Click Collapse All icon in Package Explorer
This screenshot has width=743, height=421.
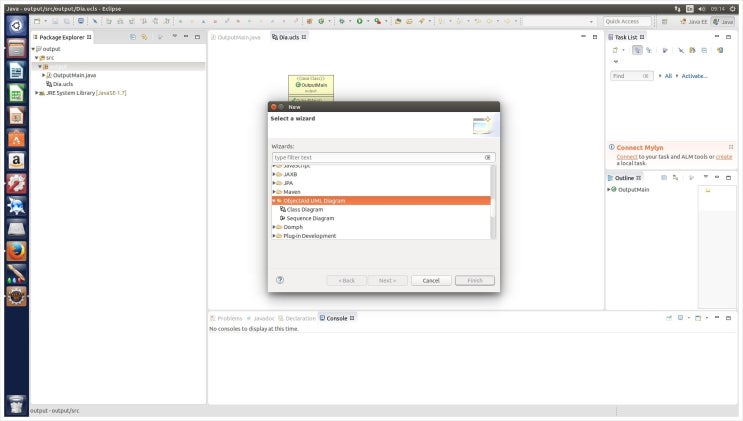tap(131, 37)
